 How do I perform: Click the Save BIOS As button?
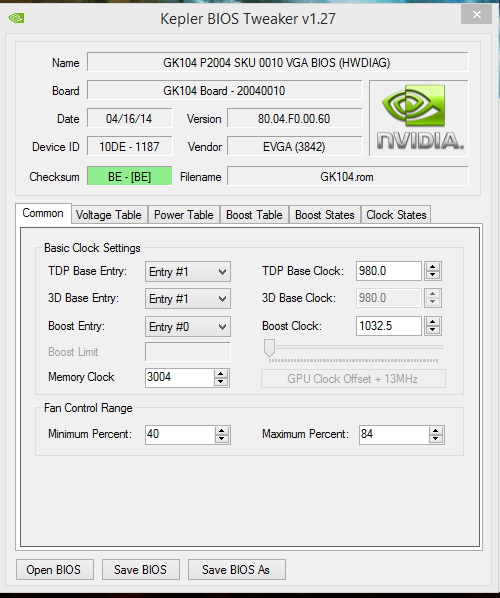pos(236,570)
